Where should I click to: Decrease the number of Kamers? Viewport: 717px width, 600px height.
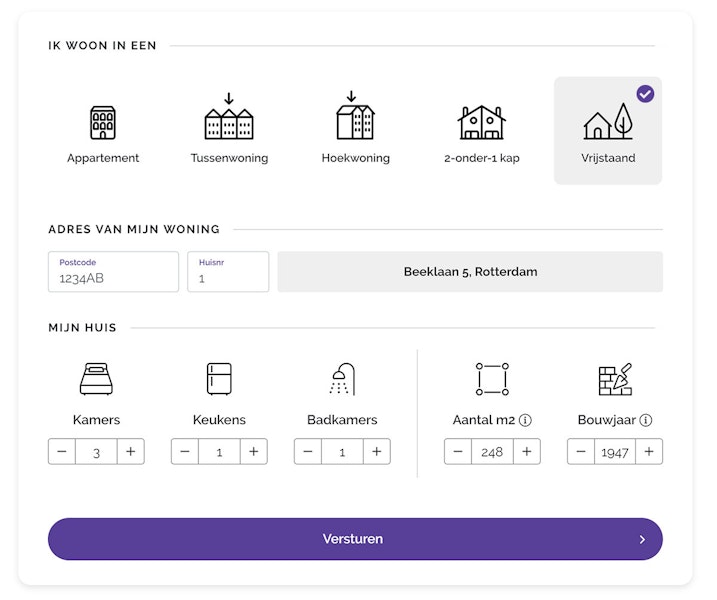(62, 451)
